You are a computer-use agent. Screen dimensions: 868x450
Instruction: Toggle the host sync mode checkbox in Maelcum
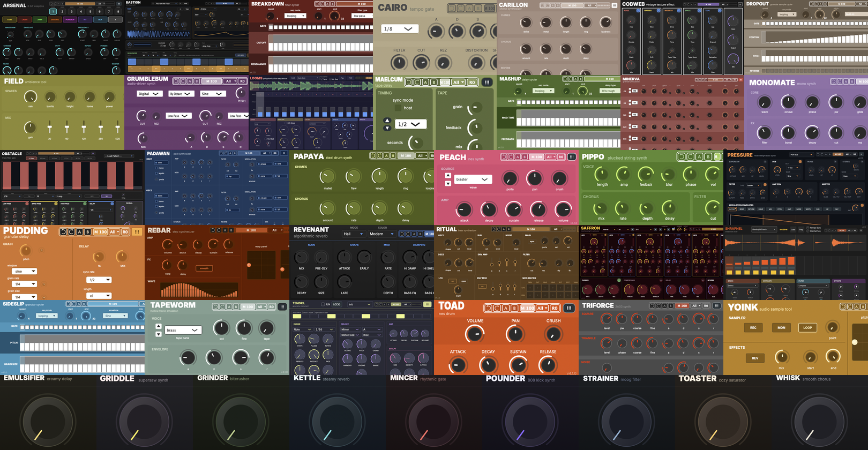pos(398,108)
